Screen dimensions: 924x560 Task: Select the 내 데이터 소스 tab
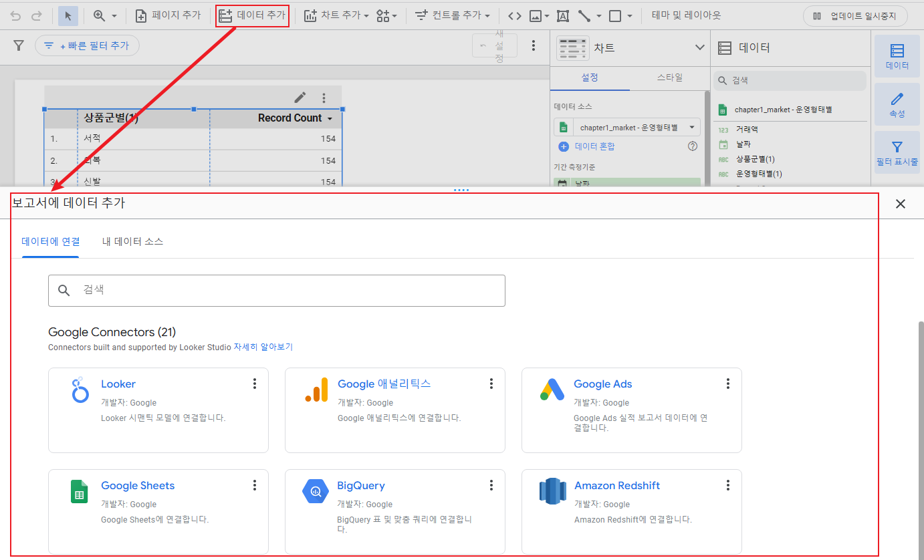132,241
